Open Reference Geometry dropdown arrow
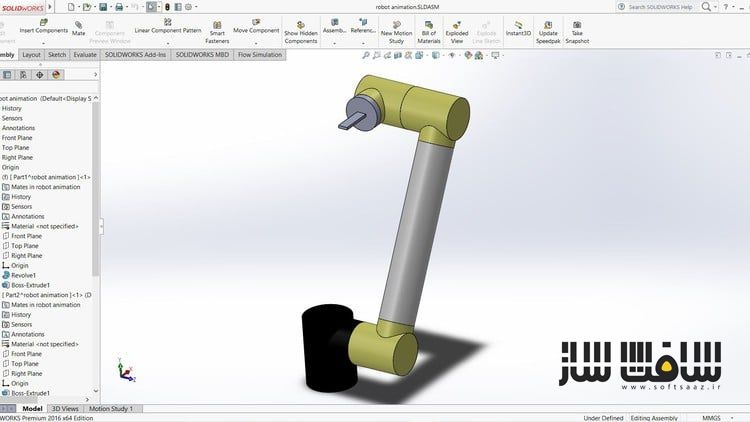Image resolution: width=750 pixels, height=422 pixels. (363, 44)
